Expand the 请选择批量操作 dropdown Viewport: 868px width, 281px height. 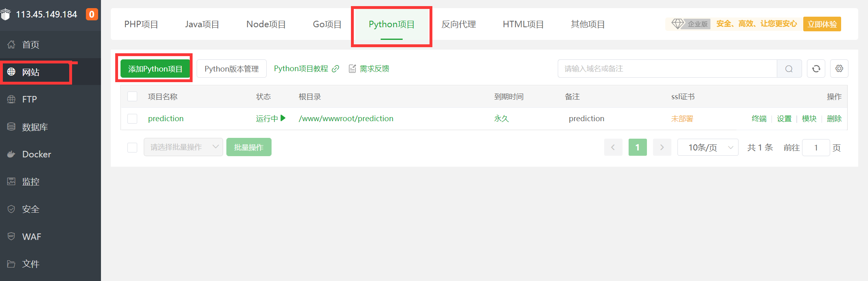[x=183, y=147]
